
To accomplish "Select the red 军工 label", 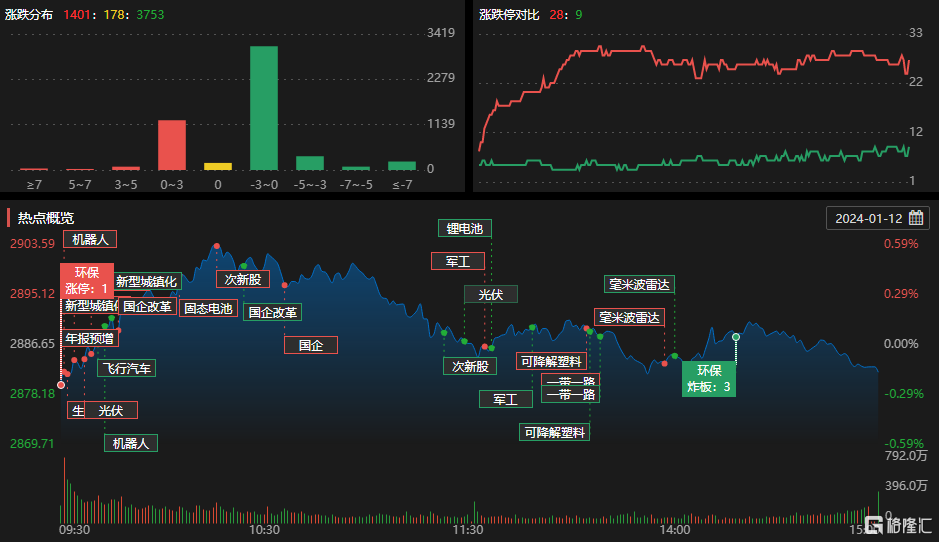I will (x=458, y=261).
